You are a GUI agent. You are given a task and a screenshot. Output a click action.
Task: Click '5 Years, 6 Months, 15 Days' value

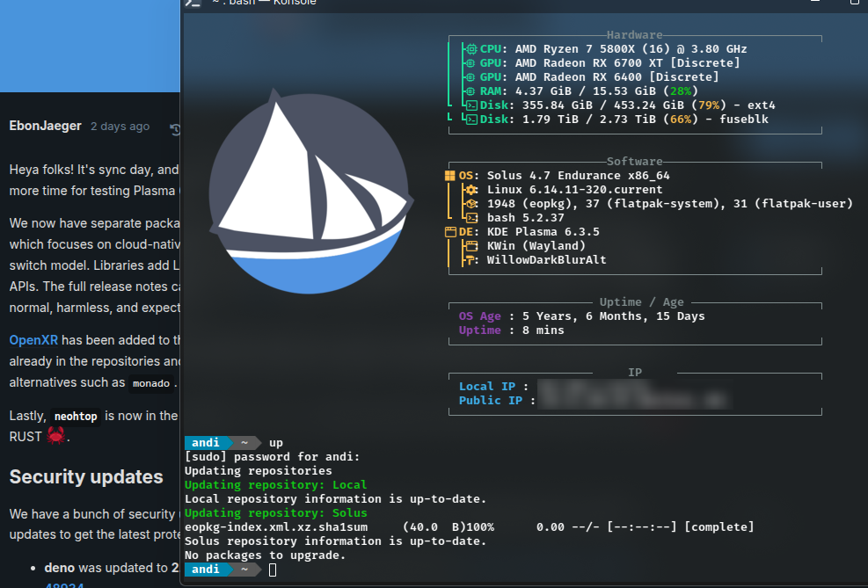[613, 316]
